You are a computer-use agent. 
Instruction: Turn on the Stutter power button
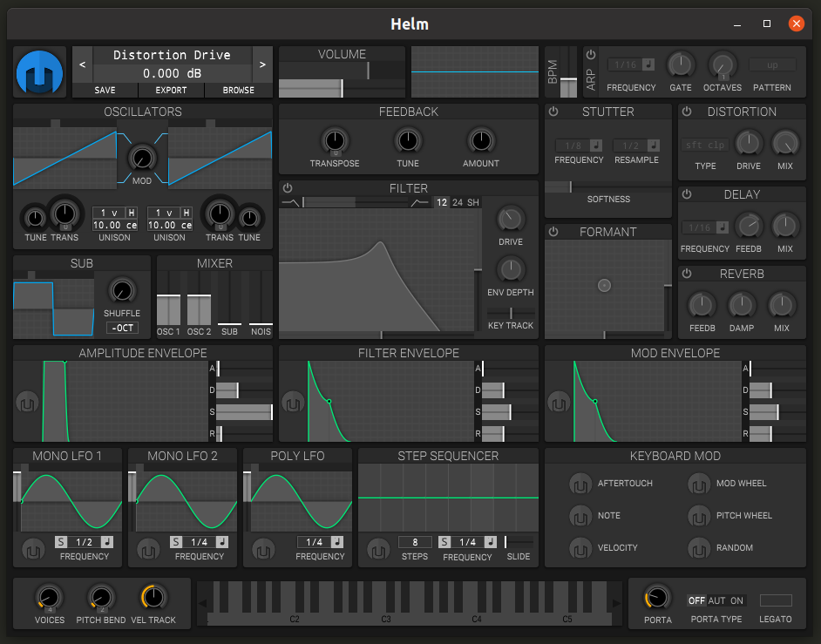(x=553, y=112)
